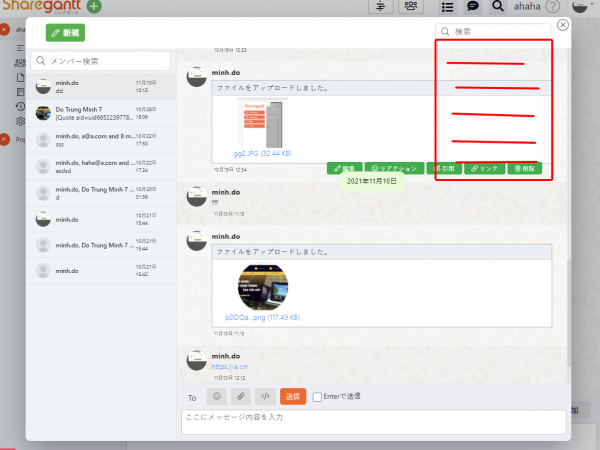Viewport: 600px width, 450px height.
Task: Close the chat dialog with X icon
Action: [x=563, y=26]
